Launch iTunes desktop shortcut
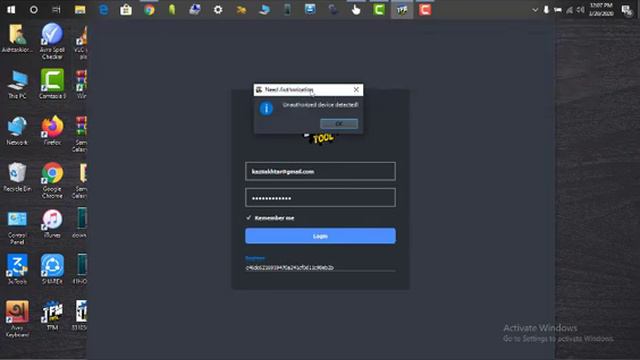 pos(52,224)
